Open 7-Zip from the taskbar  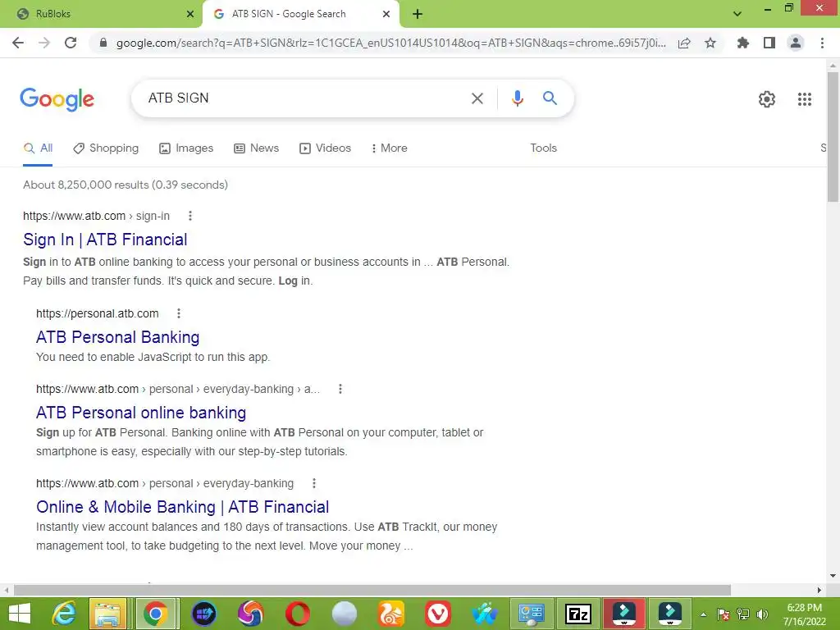pyautogui.click(x=578, y=614)
